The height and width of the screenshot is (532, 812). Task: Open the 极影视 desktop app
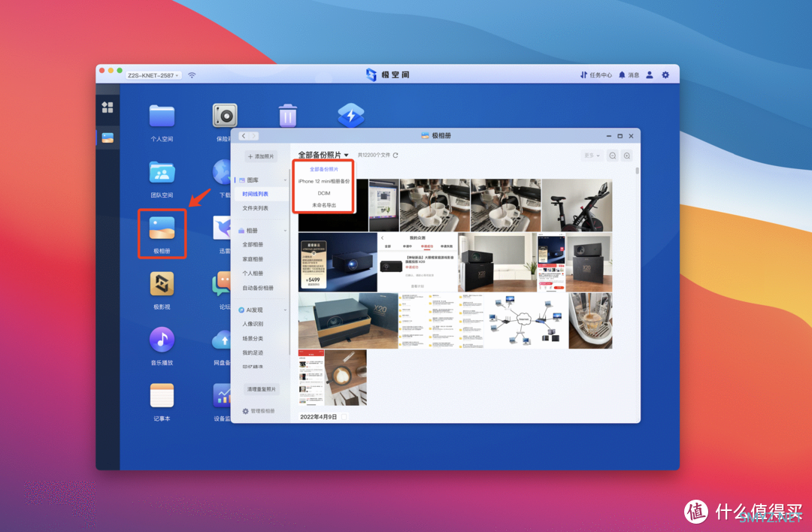(162, 283)
